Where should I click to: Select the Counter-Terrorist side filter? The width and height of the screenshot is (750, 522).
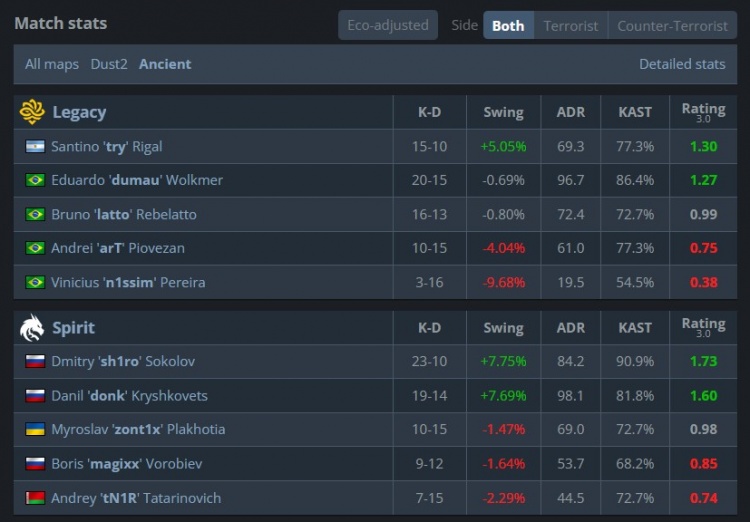tap(673, 25)
